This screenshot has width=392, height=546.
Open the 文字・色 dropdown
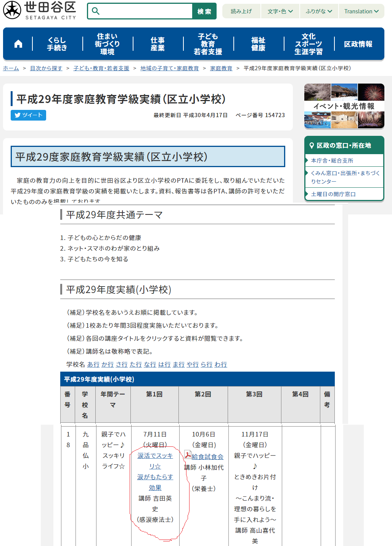point(280,11)
